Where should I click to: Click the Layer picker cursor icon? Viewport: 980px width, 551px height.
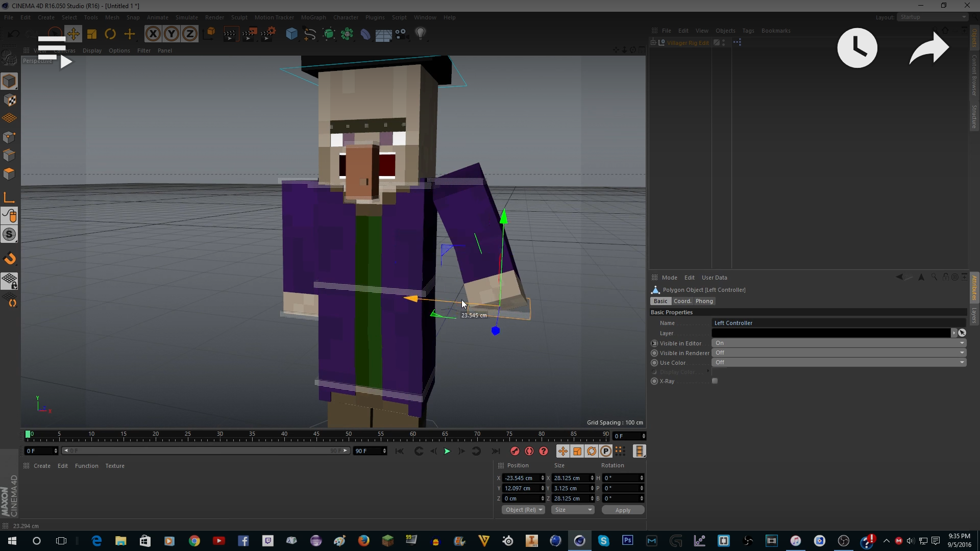pos(962,333)
